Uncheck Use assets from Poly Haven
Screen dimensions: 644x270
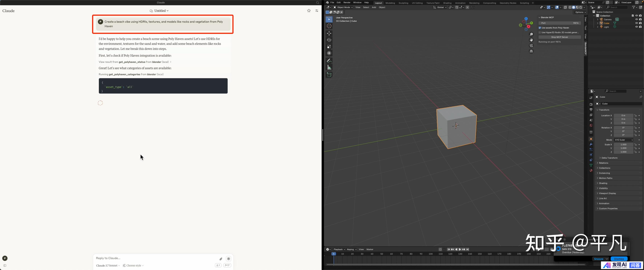tap(540, 28)
